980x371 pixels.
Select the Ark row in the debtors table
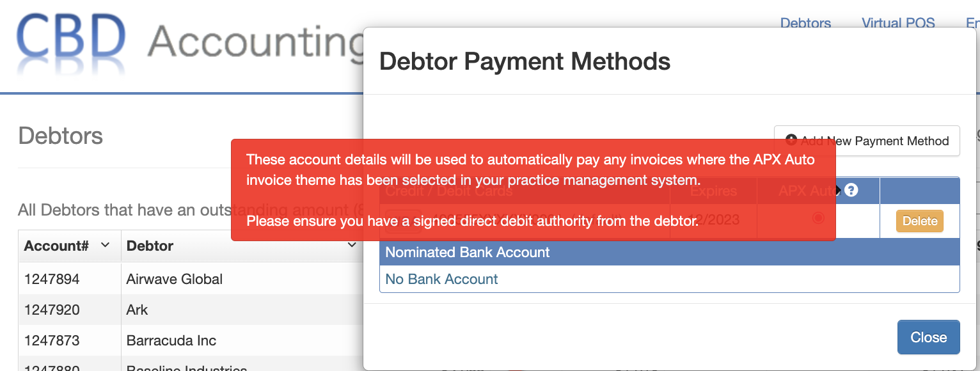tap(137, 310)
